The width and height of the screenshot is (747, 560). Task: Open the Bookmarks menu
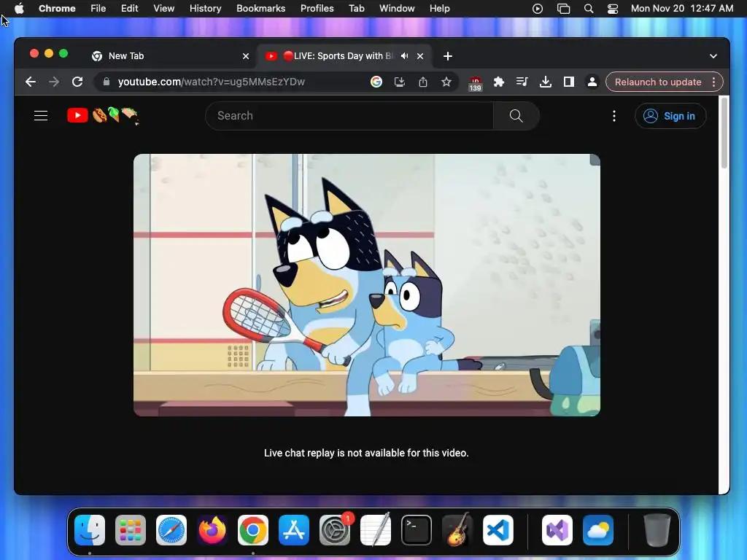[x=260, y=9]
